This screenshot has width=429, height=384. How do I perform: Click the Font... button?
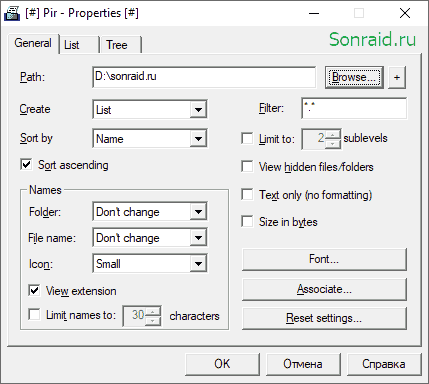pyautogui.click(x=324, y=259)
